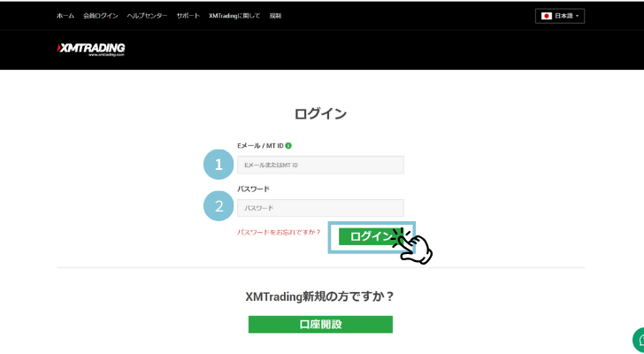
Task: Open the chat bubble icon at bottom right
Action: (639, 340)
